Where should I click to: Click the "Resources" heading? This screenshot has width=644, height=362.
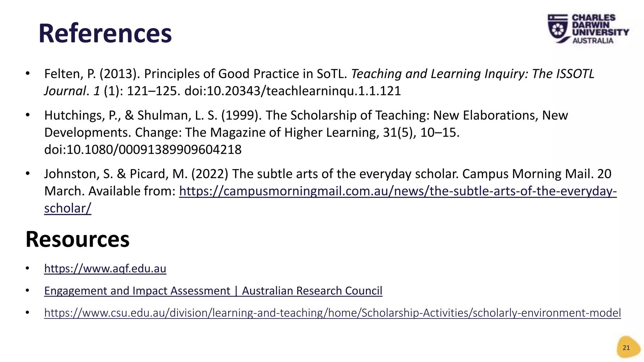tap(77, 239)
